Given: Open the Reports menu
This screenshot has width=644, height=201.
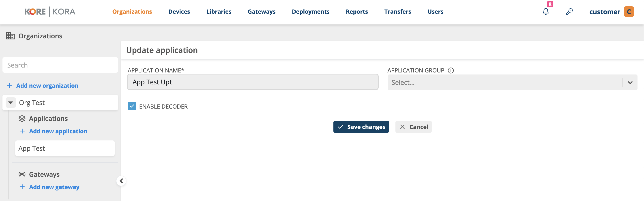Looking at the screenshot, I should tap(357, 11).
